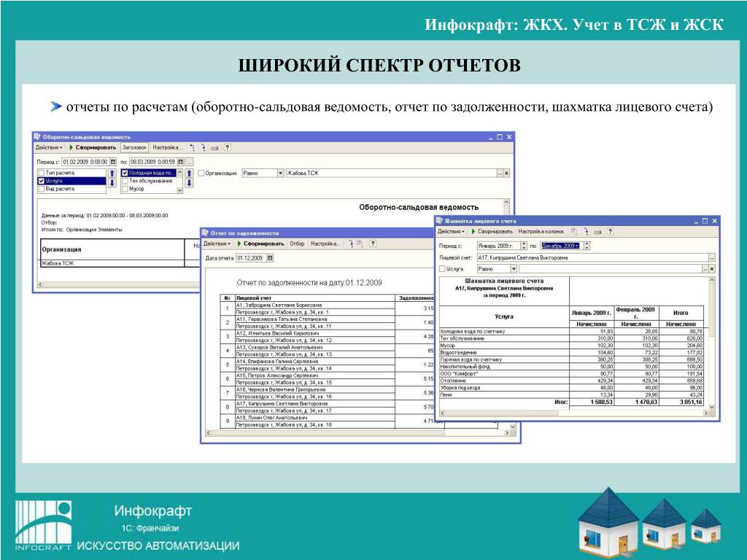Open Действия menu in Оборотно-сальдовая ведомость
Screen dimensions: 747x560
pos(49,147)
